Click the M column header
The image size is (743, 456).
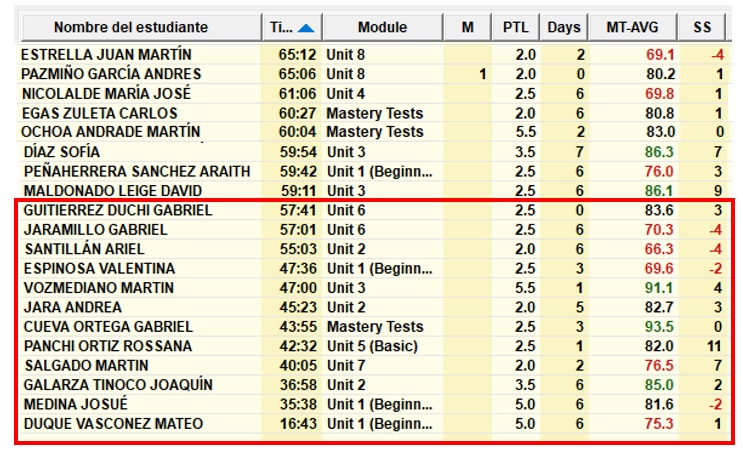click(x=467, y=27)
